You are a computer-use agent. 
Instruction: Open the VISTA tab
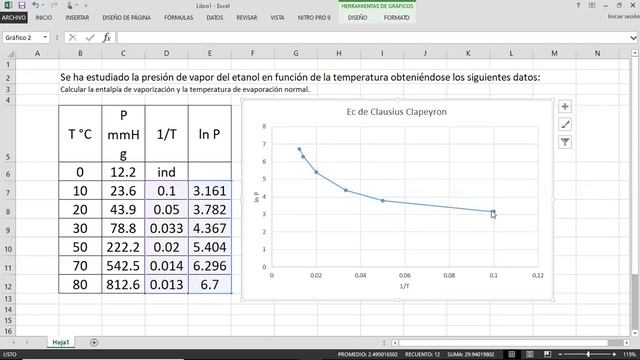(277, 18)
